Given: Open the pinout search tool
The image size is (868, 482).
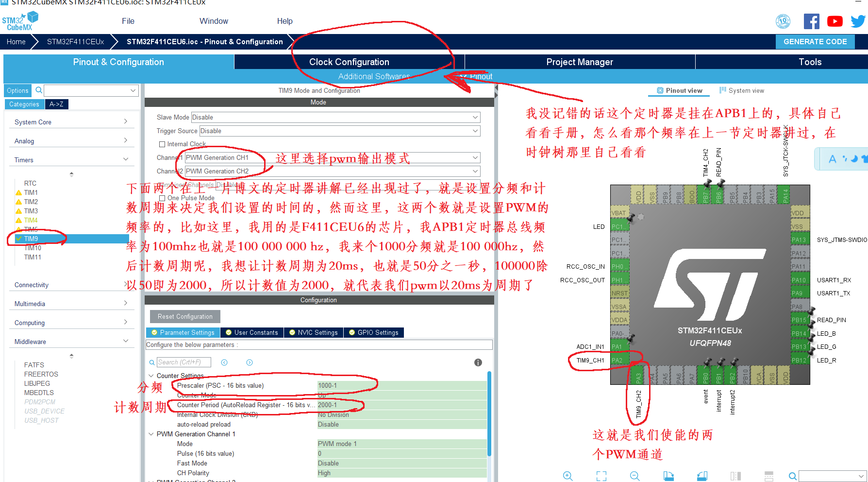Looking at the screenshot, I should (x=792, y=476).
